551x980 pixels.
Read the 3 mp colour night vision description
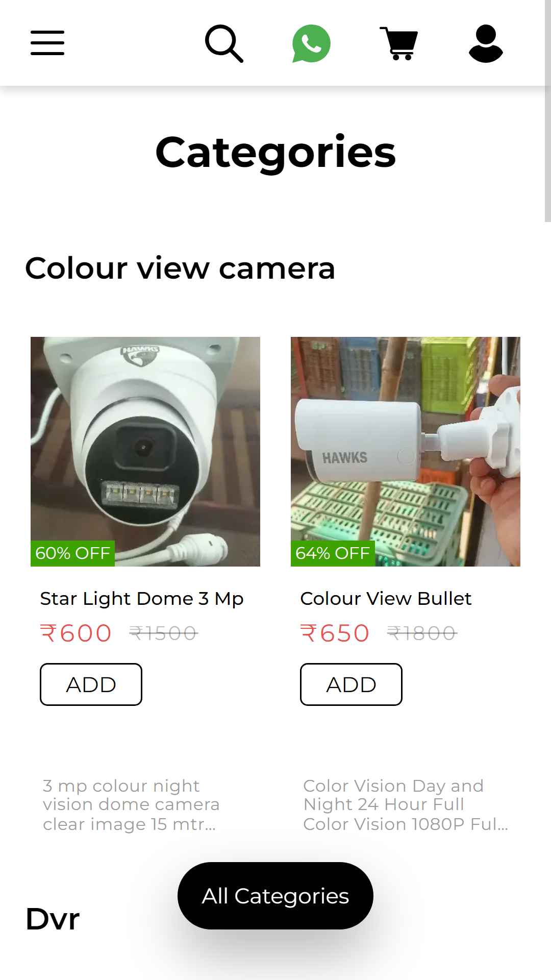(x=131, y=805)
